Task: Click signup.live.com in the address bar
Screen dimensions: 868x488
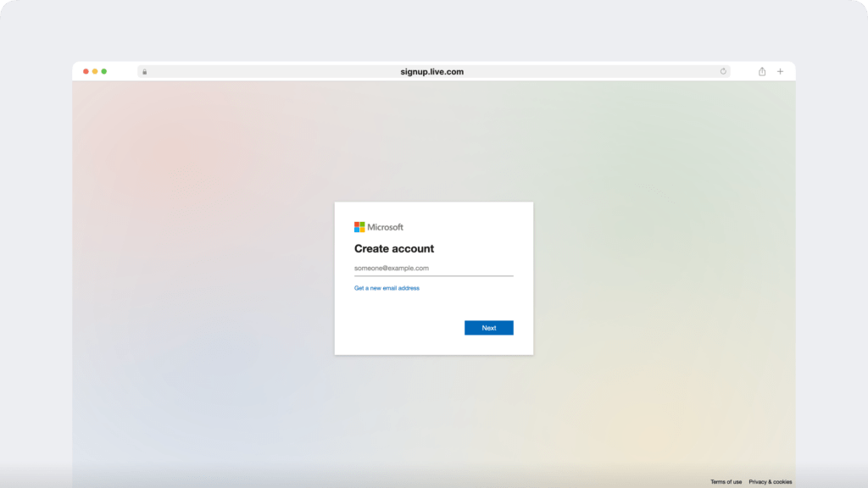Action: coord(432,71)
